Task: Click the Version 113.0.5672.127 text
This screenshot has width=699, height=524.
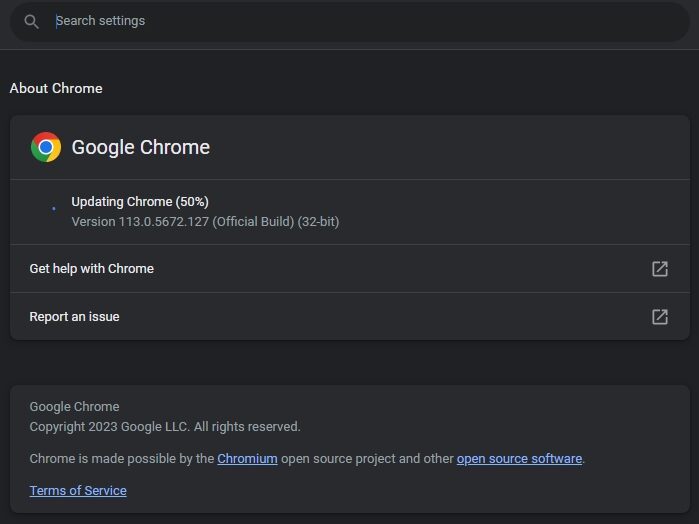Action: 140,221
